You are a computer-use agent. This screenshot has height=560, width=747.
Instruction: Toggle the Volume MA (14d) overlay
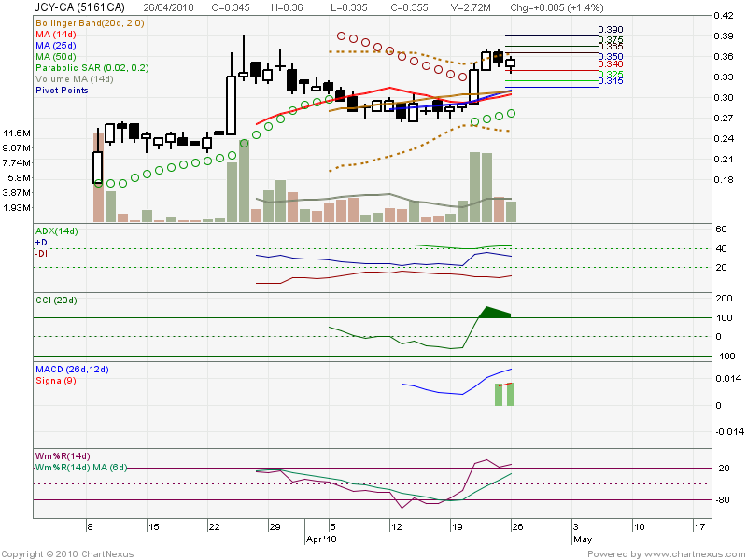coord(75,77)
